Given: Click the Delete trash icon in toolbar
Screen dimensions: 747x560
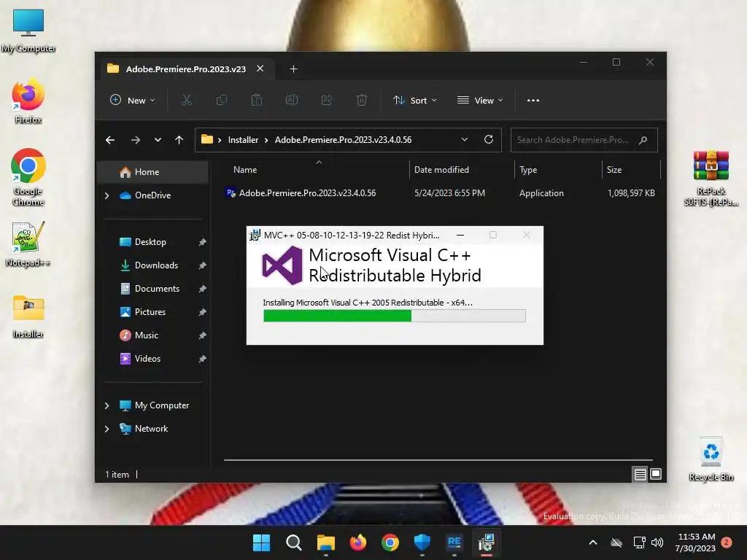Looking at the screenshot, I should point(362,100).
